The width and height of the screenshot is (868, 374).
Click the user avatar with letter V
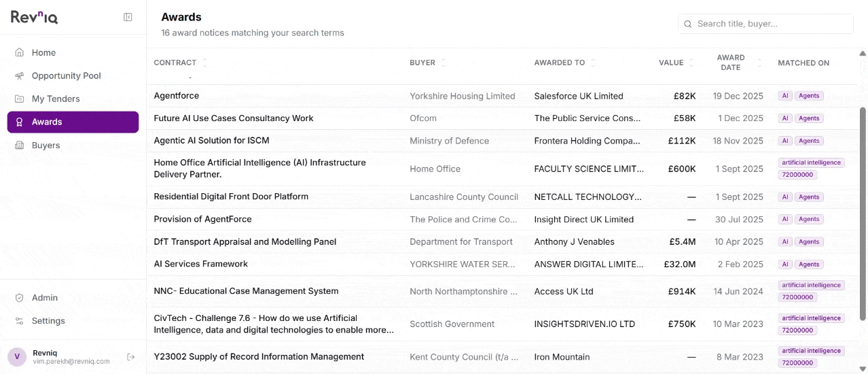[17, 357]
